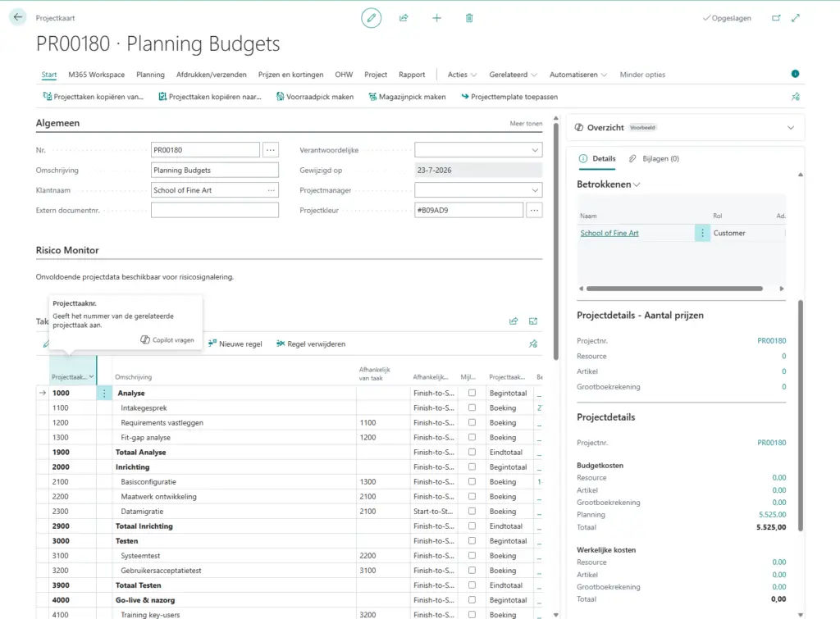Click Projecttaken kopiëren naar action
Screen dimensions: 840x619
pyautogui.click(x=210, y=97)
